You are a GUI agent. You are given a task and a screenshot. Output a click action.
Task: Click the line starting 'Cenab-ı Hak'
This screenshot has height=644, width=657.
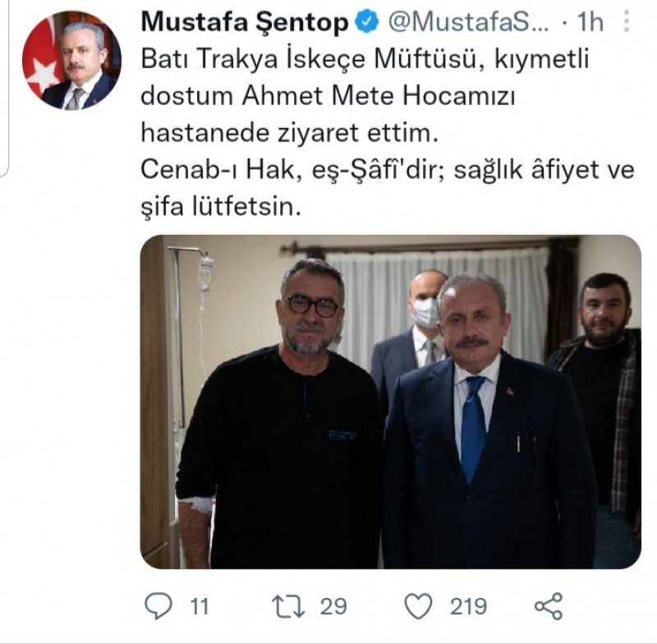388,170
